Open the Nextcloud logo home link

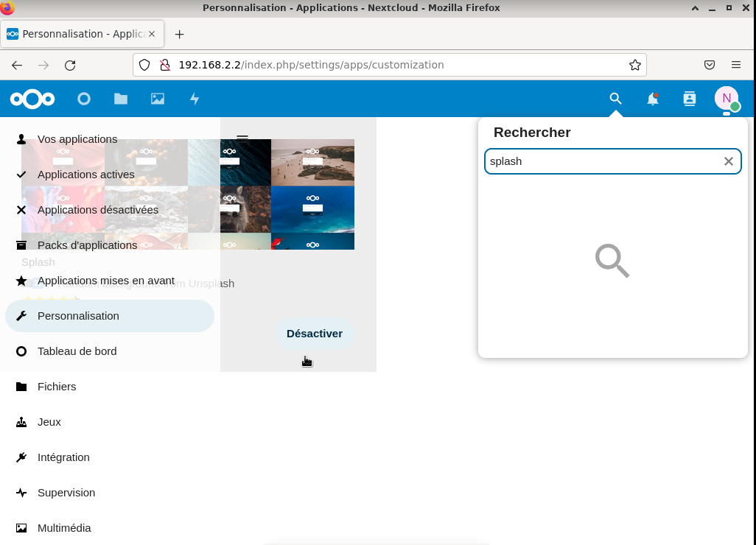point(32,99)
